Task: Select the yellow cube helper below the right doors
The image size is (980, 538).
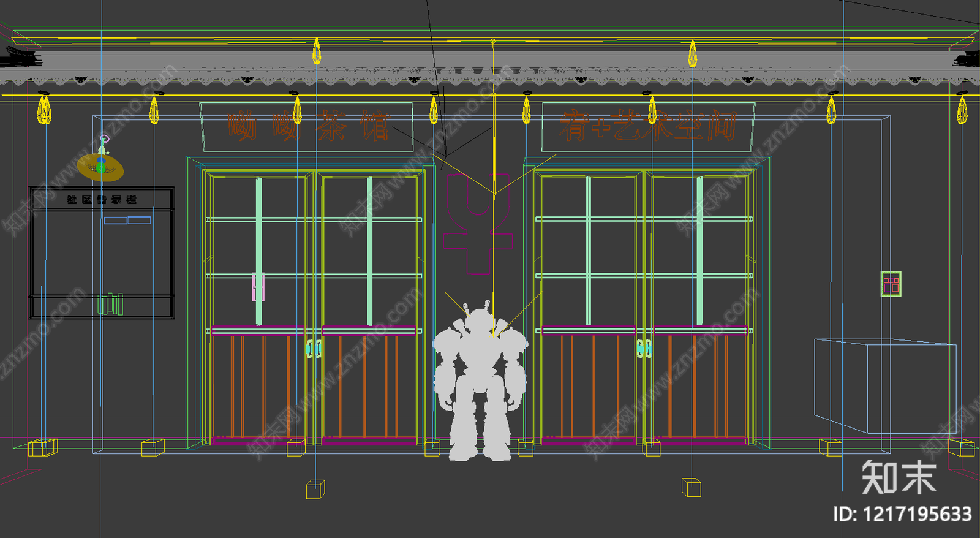Action: (x=691, y=487)
